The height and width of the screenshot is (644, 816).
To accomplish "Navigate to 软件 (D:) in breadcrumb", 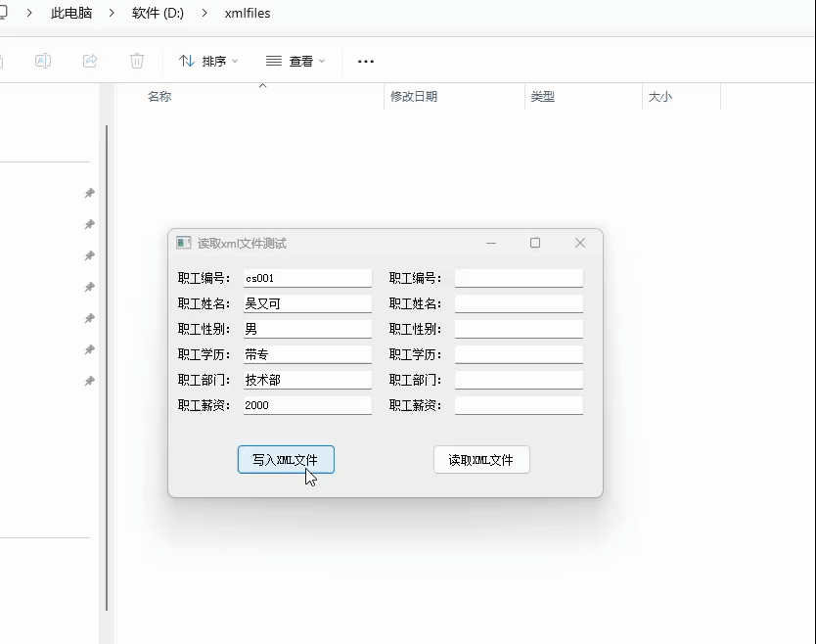I will click(x=158, y=13).
